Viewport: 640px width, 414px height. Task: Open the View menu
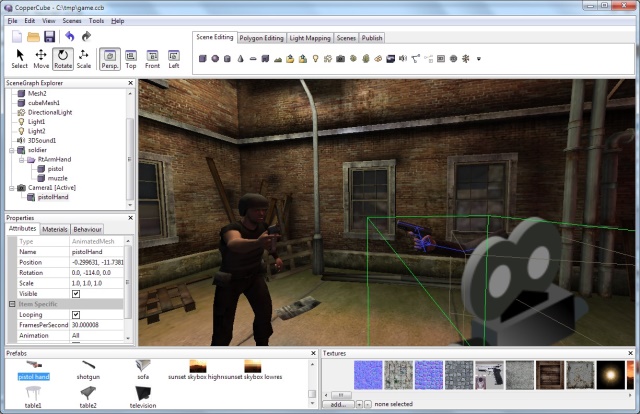click(49, 21)
